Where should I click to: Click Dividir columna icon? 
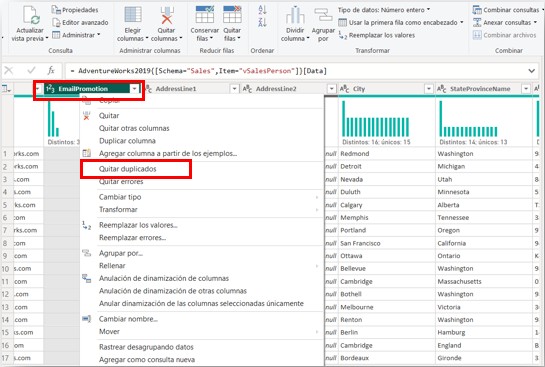(x=295, y=15)
